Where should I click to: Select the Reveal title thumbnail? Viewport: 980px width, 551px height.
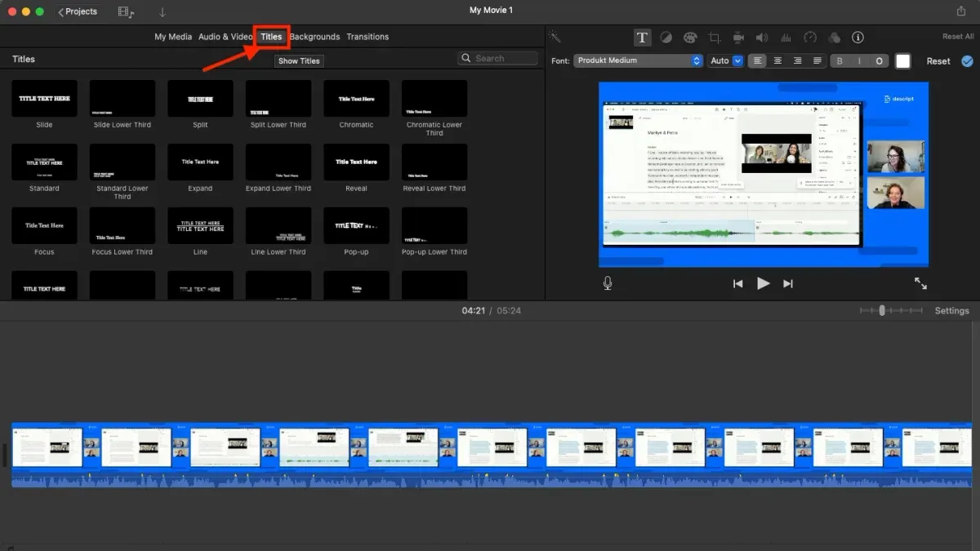pyautogui.click(x=356, y=162)
